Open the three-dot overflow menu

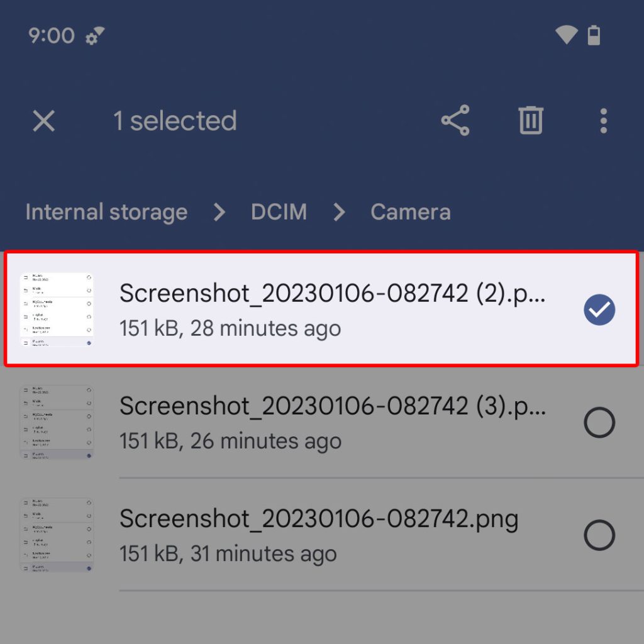click(603, 121)
